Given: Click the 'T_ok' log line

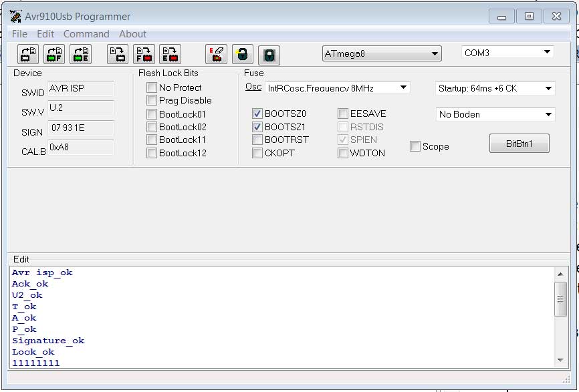Looking at the screenshot, I should tap(24, 307).
